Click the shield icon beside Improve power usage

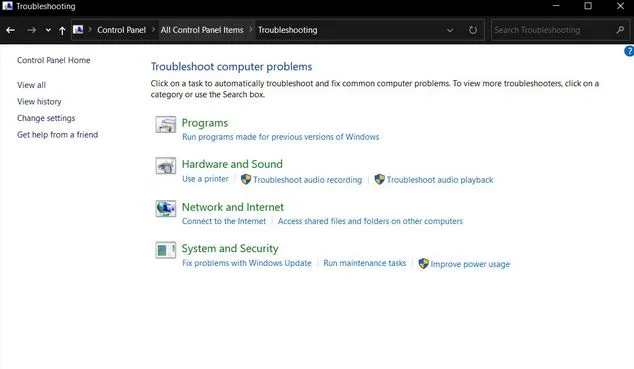pyautogui.click(x=423, y=264)
